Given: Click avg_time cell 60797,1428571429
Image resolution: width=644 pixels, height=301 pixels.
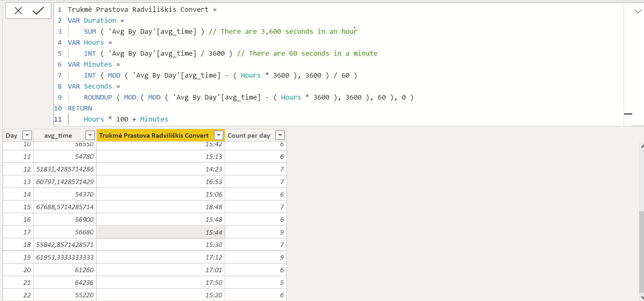Looking at the screenshot, I should (x=65, y=182).
